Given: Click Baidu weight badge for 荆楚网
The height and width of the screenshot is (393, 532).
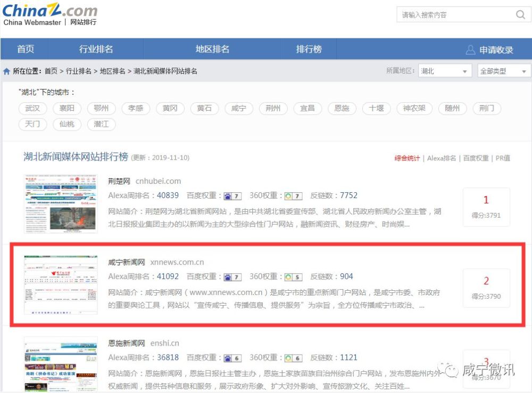Looking at the screenshot, I should click(232, 196).
